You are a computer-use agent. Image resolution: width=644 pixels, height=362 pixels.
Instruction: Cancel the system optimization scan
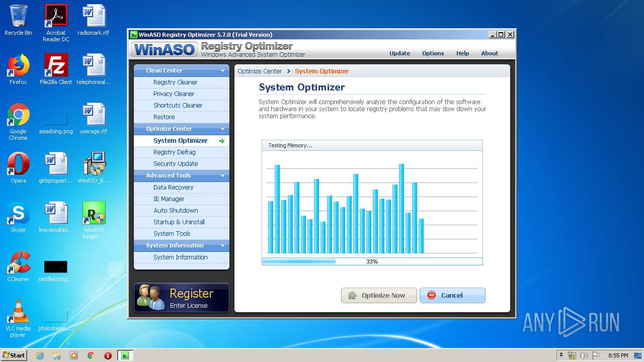point(452,296)
